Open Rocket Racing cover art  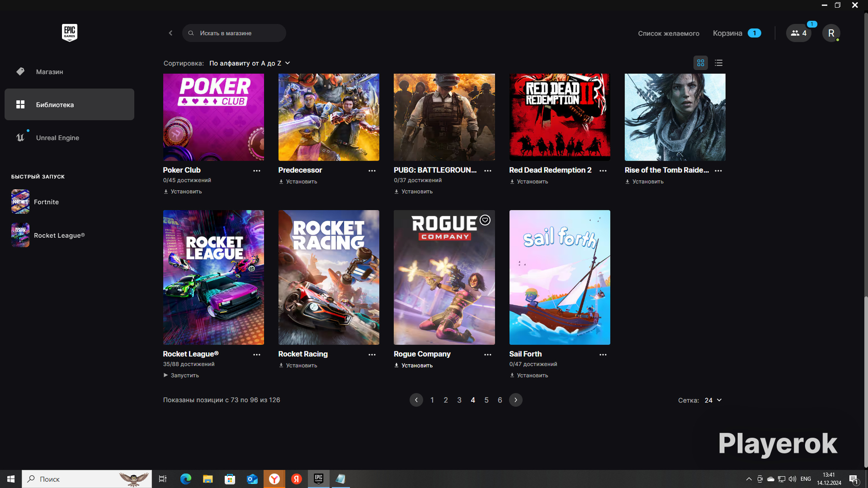[x=329, y=277]
